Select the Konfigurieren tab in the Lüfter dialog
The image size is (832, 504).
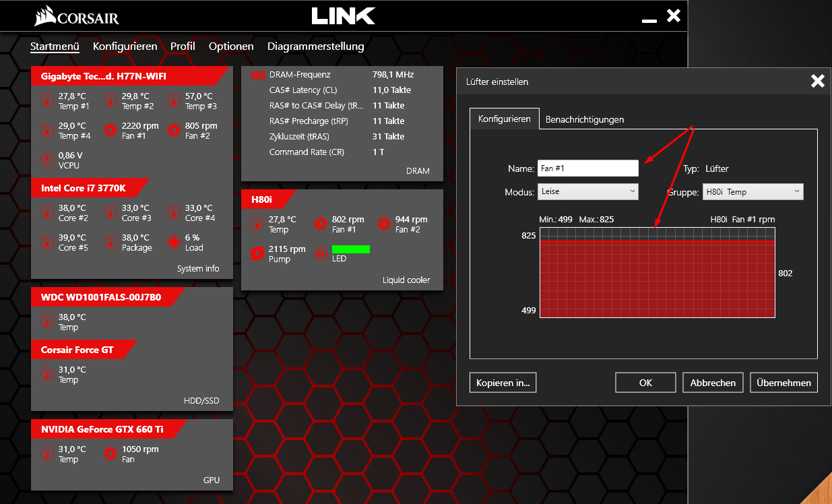click(505, 119)
